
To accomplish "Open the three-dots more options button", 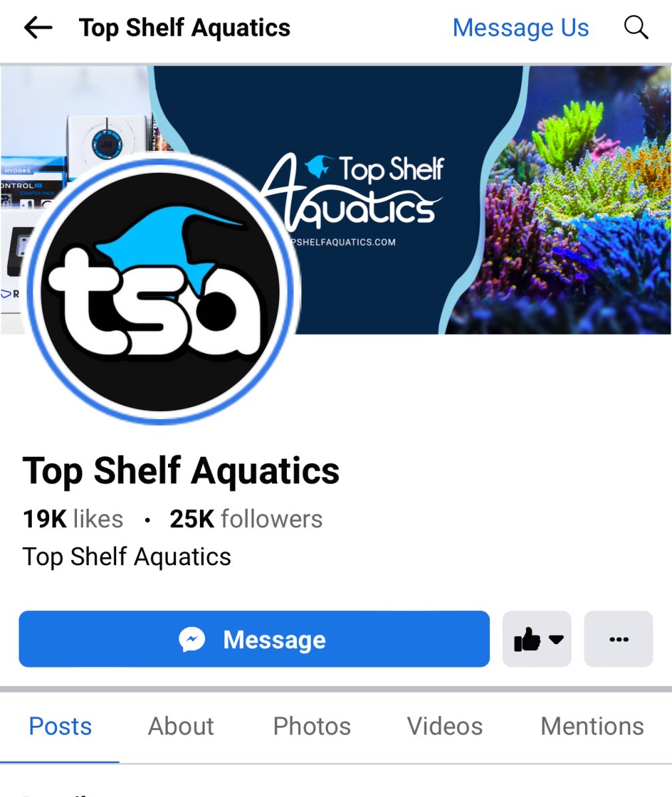I will pyautogui.click(x=618, y=639).
